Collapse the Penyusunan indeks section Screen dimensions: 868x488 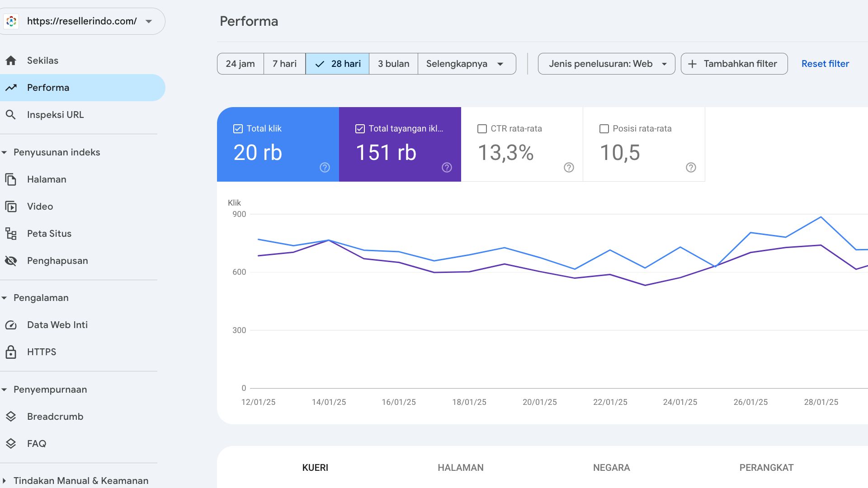tap(4, 152)
